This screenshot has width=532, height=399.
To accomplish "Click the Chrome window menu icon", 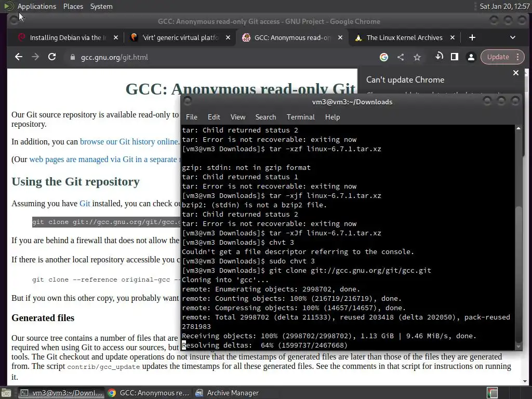I will [14, 20].
